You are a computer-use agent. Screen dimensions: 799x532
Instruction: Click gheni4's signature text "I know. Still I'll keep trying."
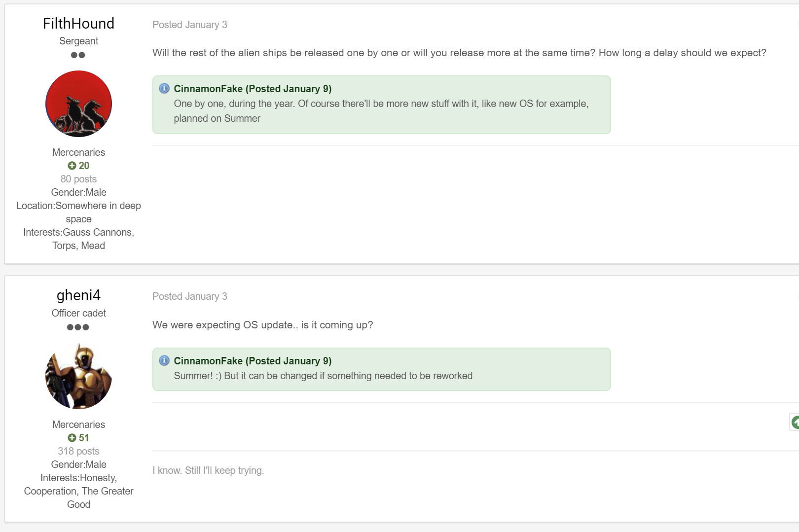click(x=208, y=470)
